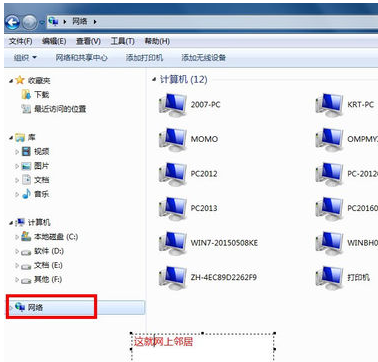Viewport: 378px width, 362px height.
Task: Select 网络 item in navigation pane
Action: pos(76,307)
